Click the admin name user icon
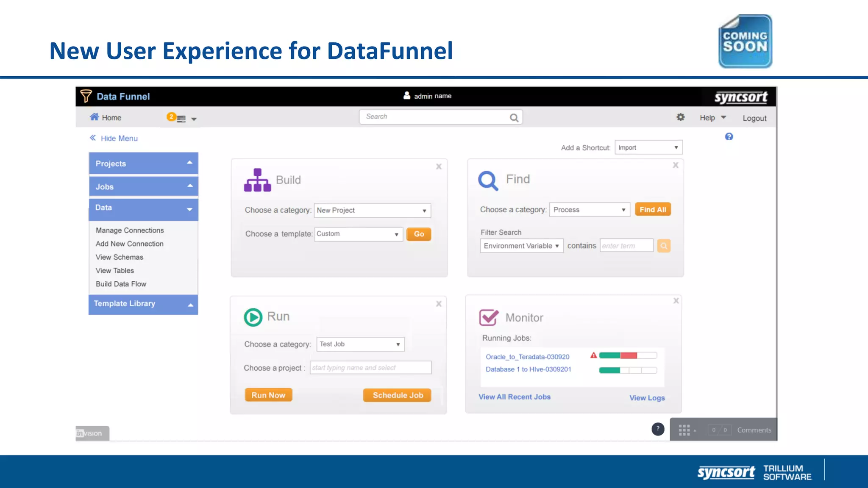The image size is (868, 488). (x=406, y=96)
